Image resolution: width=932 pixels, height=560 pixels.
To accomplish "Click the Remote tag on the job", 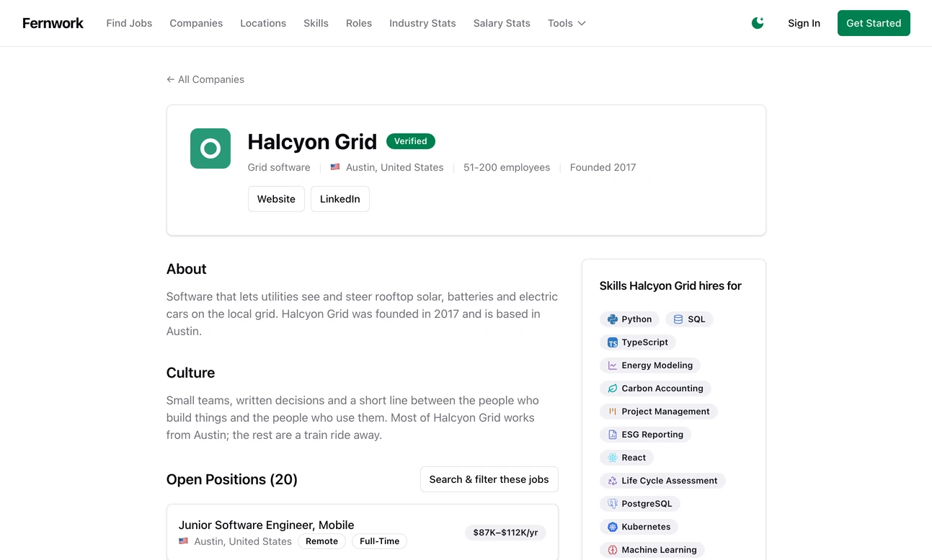I will [322, 541].
